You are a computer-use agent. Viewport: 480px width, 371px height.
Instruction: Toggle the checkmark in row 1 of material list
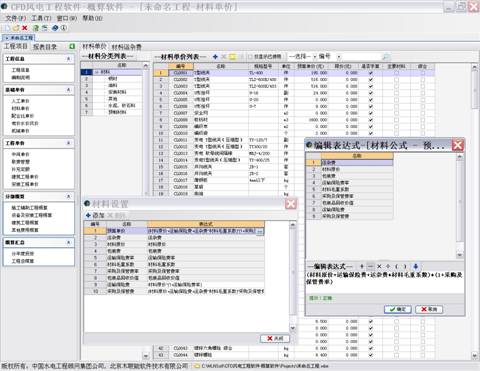pos(371,73)
